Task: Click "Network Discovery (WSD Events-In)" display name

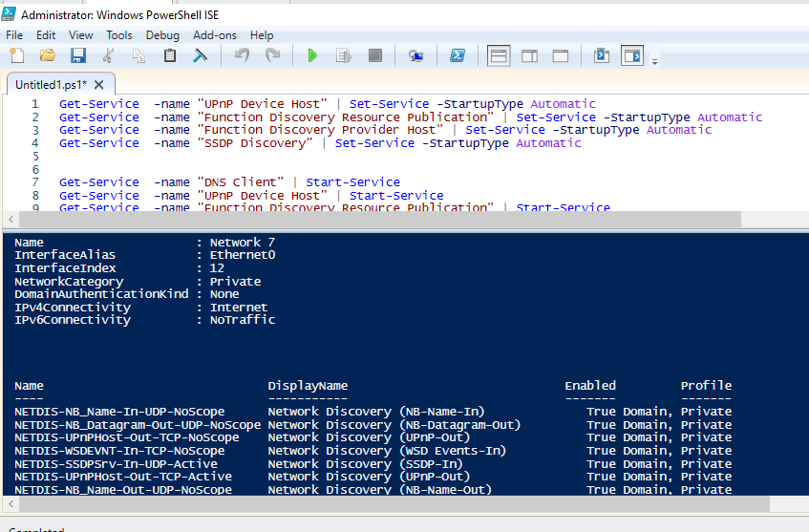Action: pos(387,451)
